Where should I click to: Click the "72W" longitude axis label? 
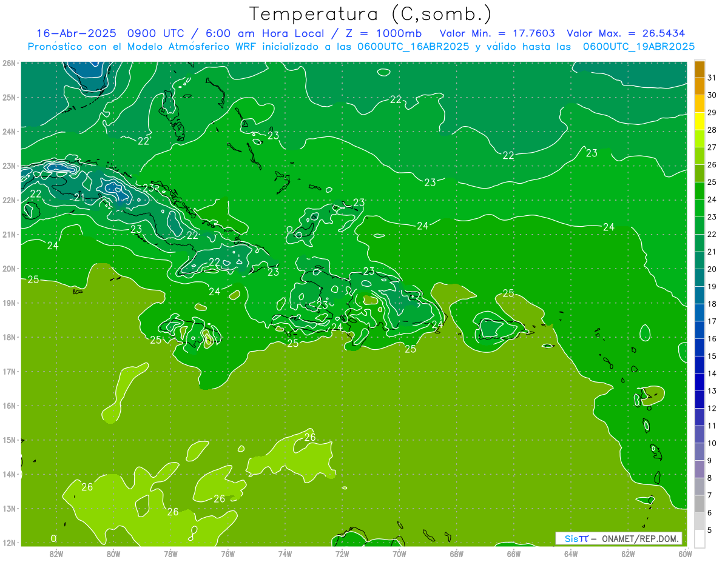coord(342,554)
